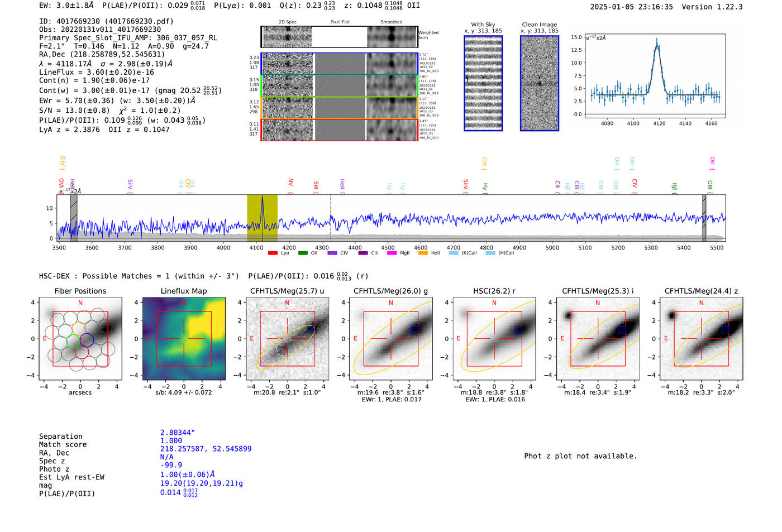Click the purple CIV legend swatch

click(333, 253)
